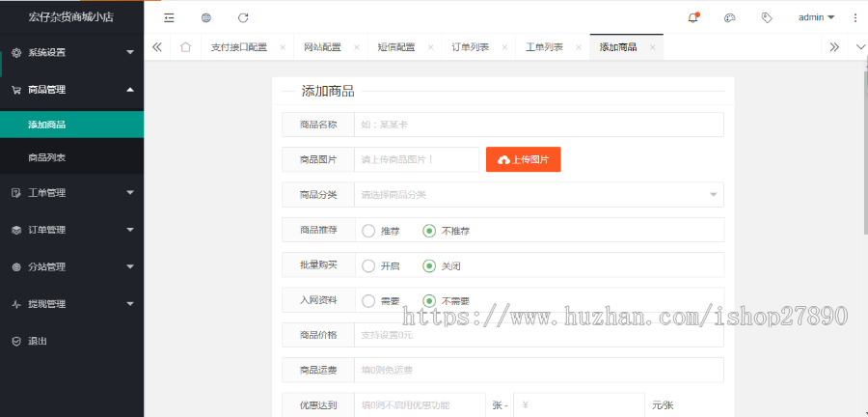
Task: Close the 支付接口配置 tab
Action: (283, 47)
